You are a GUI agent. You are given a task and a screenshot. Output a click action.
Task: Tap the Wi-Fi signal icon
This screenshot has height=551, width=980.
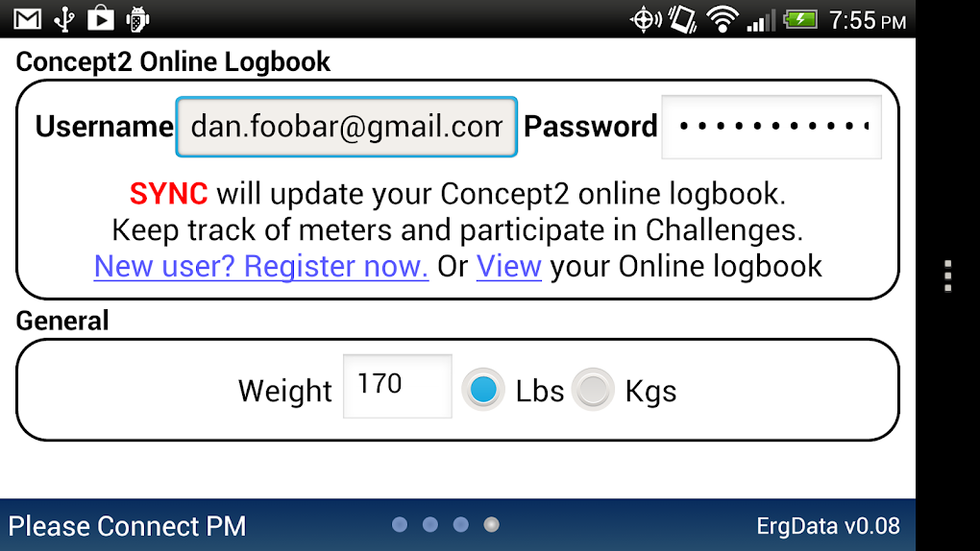tap(723, 19)
